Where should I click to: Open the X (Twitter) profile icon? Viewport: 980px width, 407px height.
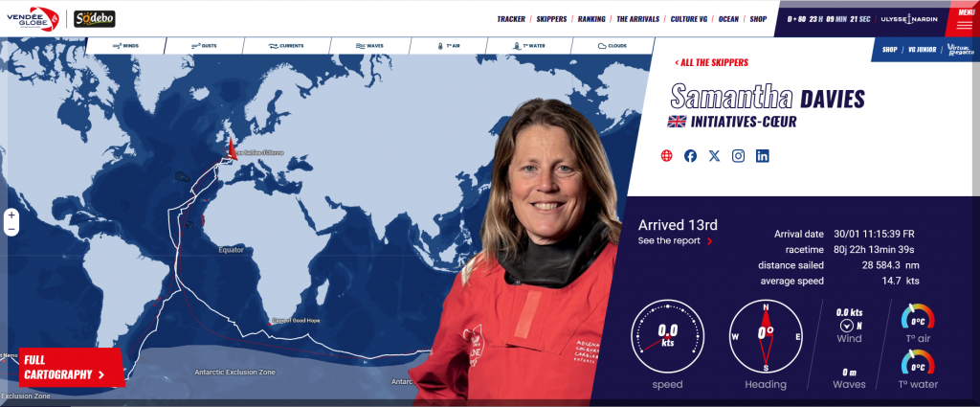[x=714, y=156]
